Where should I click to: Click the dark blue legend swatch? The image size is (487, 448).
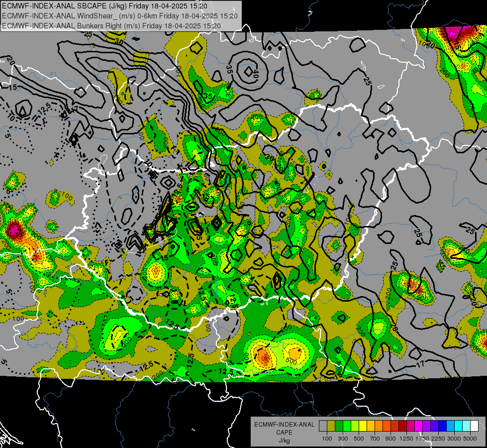point(442,426)
